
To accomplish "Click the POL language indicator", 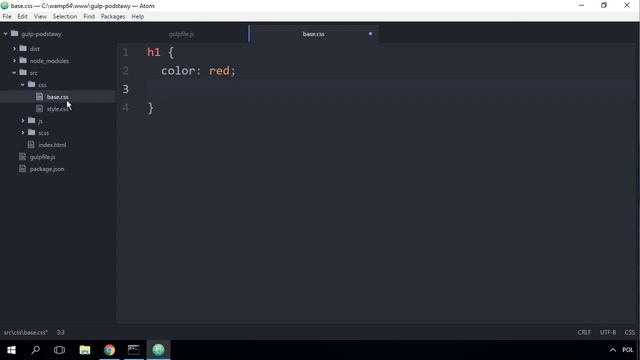I will point(628,350).
